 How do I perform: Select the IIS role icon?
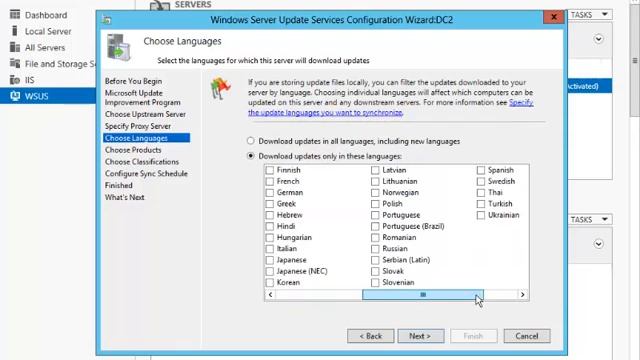[15, 80]
